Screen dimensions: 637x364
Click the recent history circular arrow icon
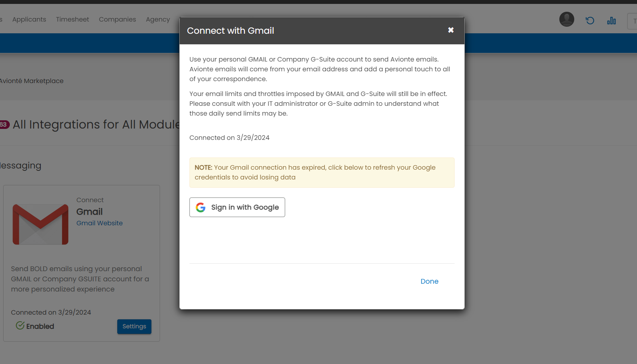tap(590, 21)
